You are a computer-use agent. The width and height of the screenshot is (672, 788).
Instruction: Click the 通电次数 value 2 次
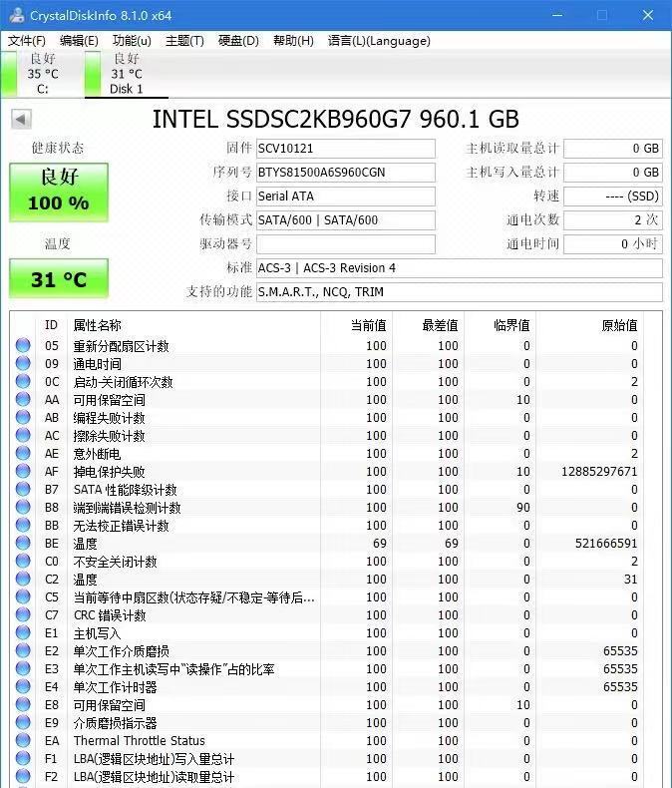613,220
